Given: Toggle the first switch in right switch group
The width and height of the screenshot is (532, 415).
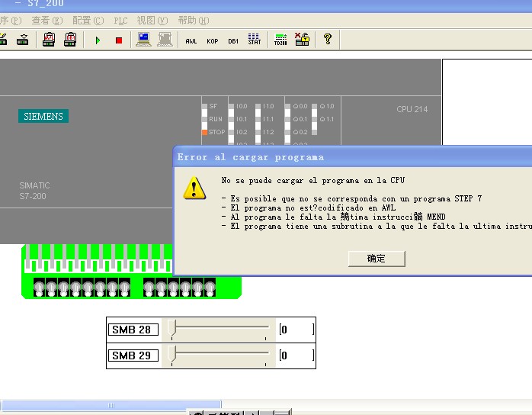Looking at the screenshot, I should click(149, 288).
